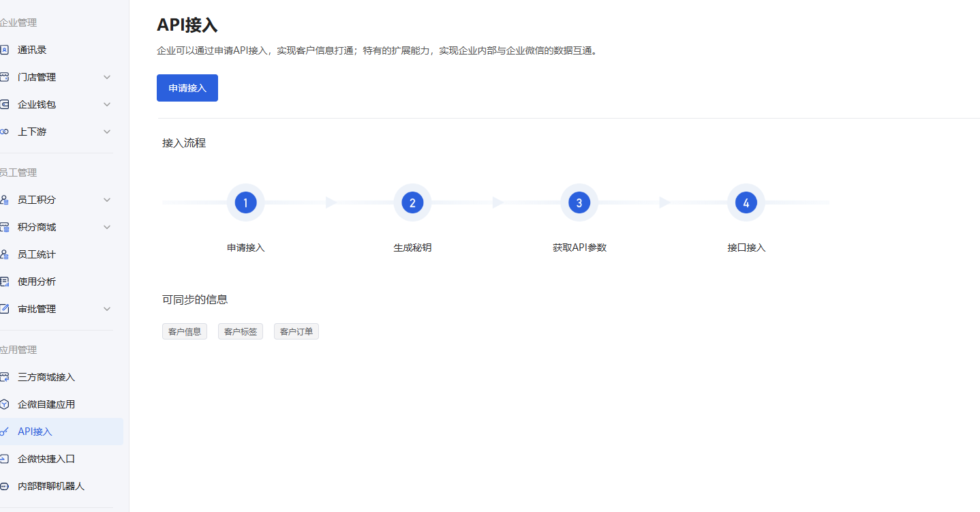This screenshot has height=512, width=980.
Task: Expand the 企业钱包 submenu chevron
Action: [x=107, y=104]
